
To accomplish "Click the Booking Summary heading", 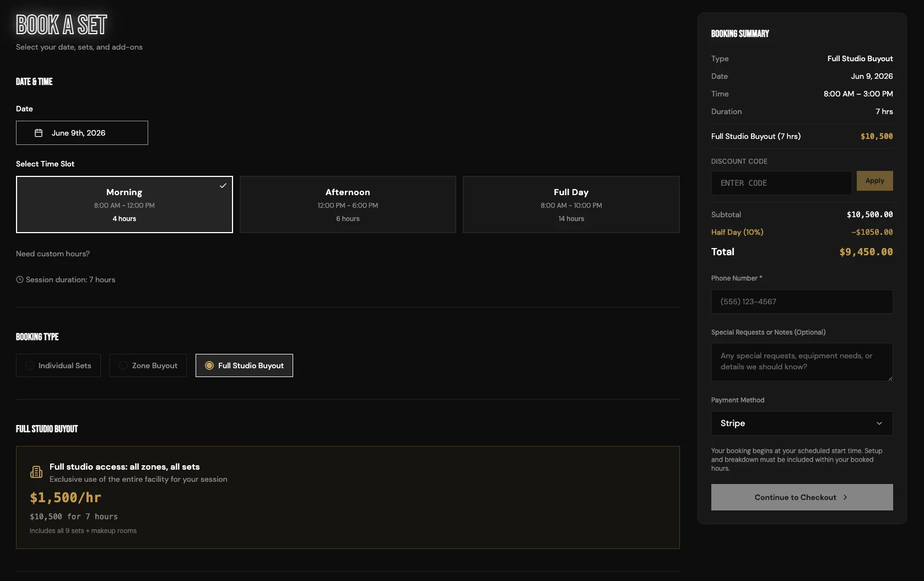I will click(740, 34).
